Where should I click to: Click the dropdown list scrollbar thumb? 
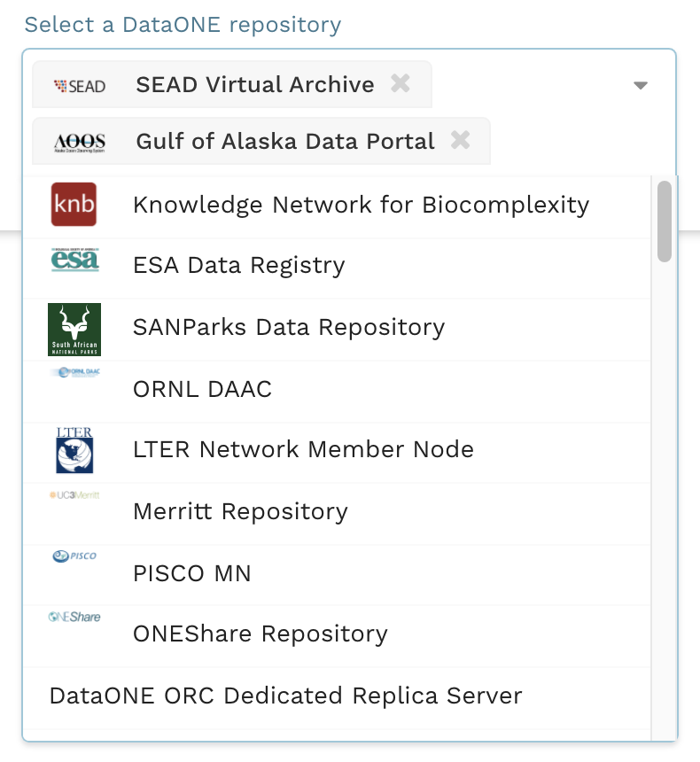point(664,222)
